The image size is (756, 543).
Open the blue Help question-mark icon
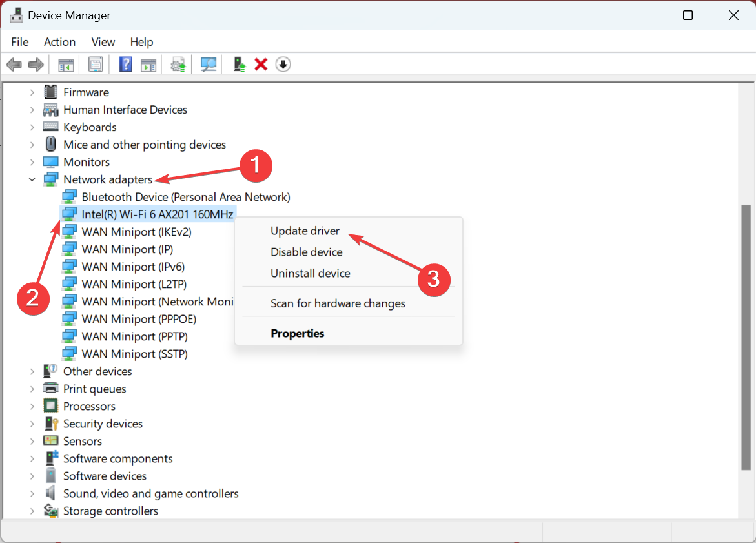tap(126, 64)
